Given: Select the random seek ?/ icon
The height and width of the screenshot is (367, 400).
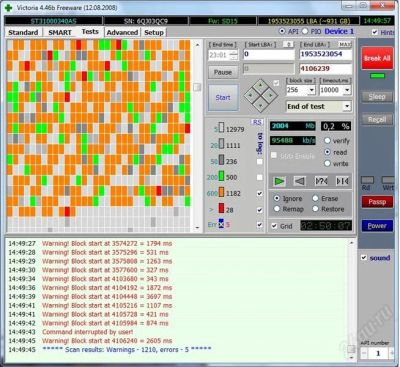Looking at the screenshot, I should (321, 181).
